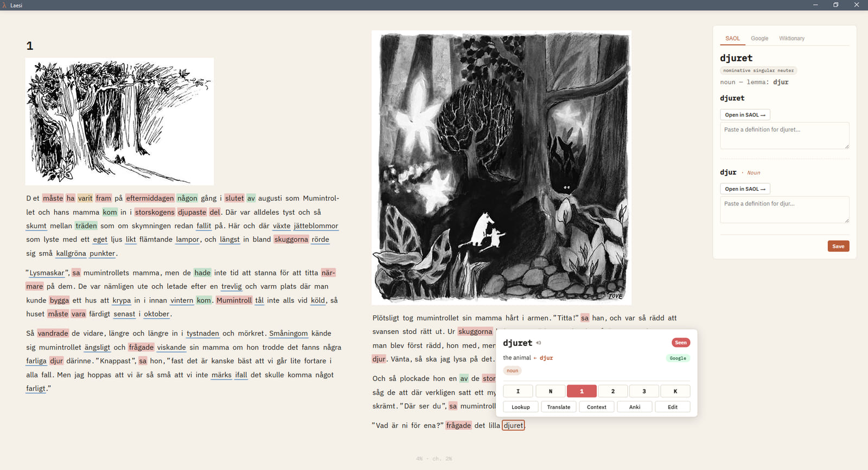
Task: Click the word eftermiddagen
Action: [x=150, y=198]
